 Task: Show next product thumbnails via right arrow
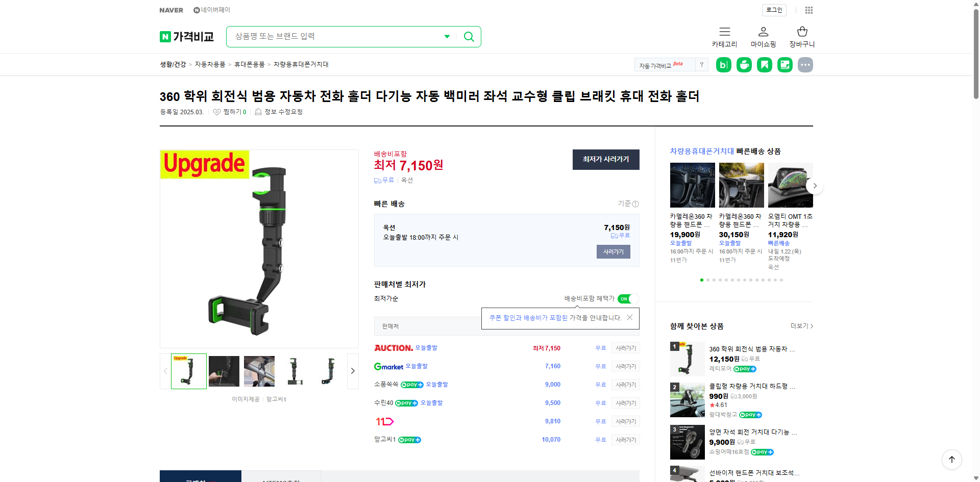(352, 371)
